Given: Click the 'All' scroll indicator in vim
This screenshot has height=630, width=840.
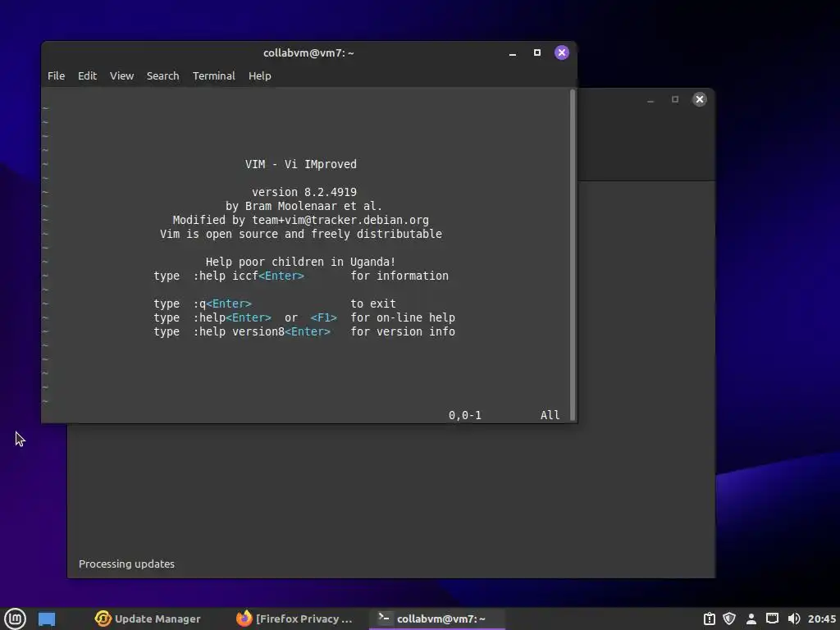Looking at the screenshot, I should point(550,415).
